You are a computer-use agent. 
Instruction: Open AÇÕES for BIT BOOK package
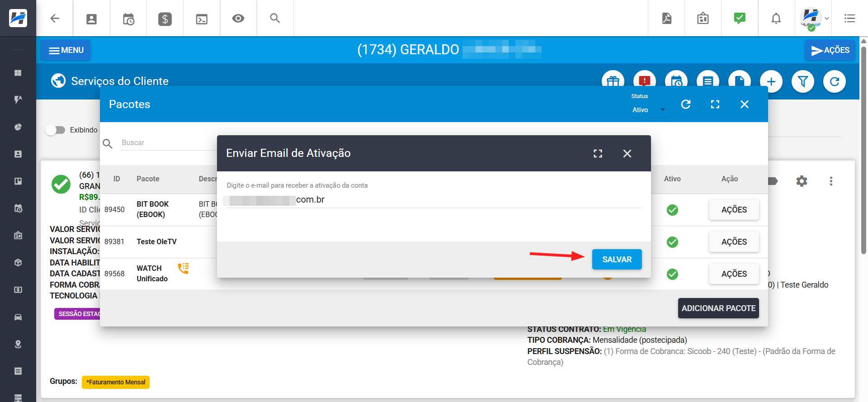[734, 210]
